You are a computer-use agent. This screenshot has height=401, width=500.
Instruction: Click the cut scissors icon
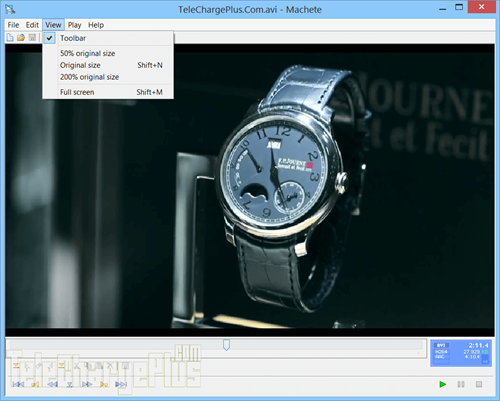[x=77, y=366]
